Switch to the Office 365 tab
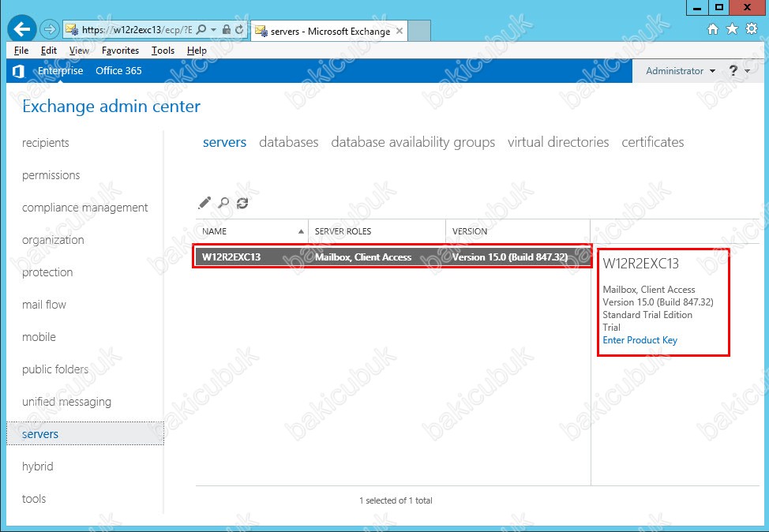 [118, 70]
